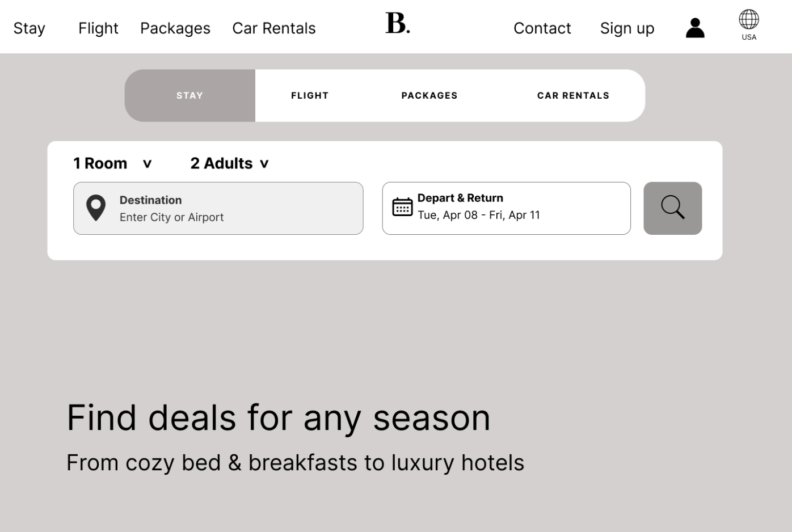Click the Sign up link

click(x=627, y=28)
